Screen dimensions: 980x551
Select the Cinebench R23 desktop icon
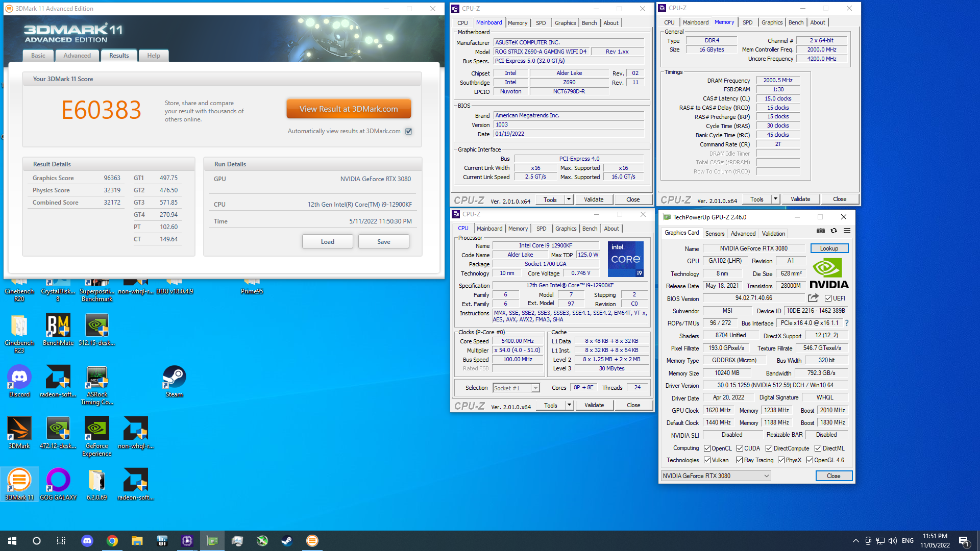pos(19,334)
